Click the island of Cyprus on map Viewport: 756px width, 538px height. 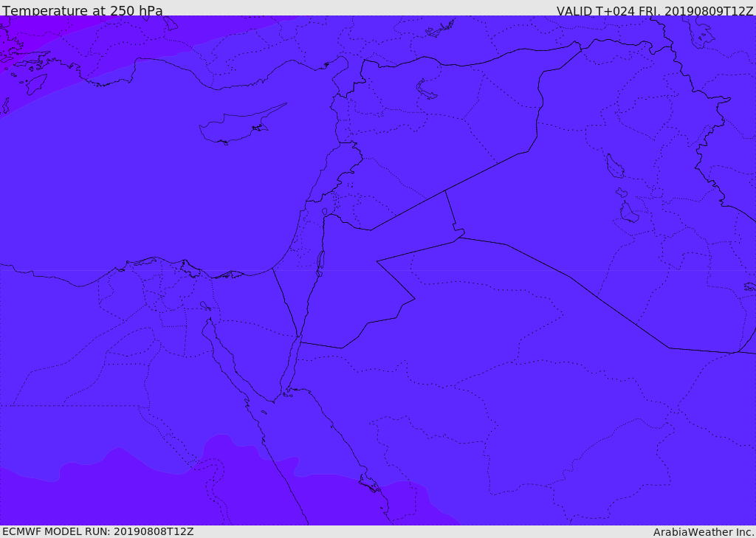click(241, 125)
